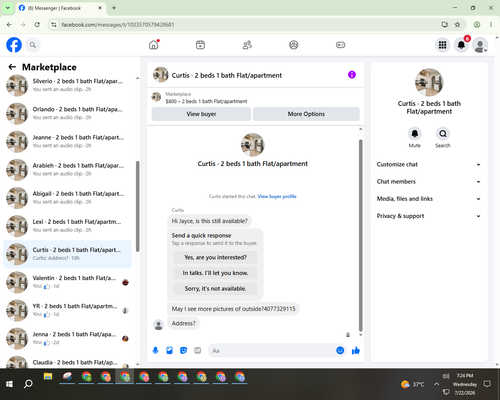Attach a photo file to message
This screenshot has width=500, height=400.
pyautogui.click(x=169, y=350)
